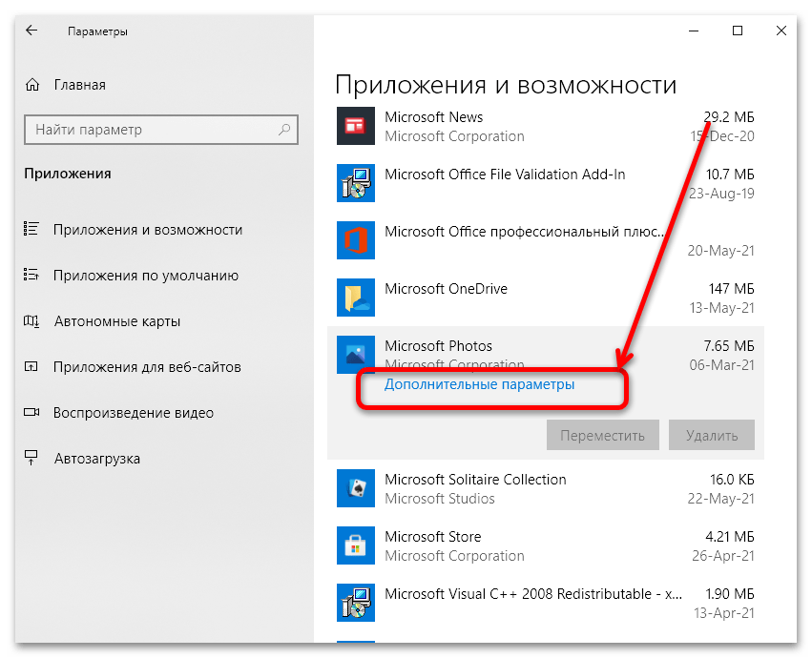Click the 147 МБ size of OneDrive
The width and height of the screenshot is (812, 658).
click(x=731, y=288)
